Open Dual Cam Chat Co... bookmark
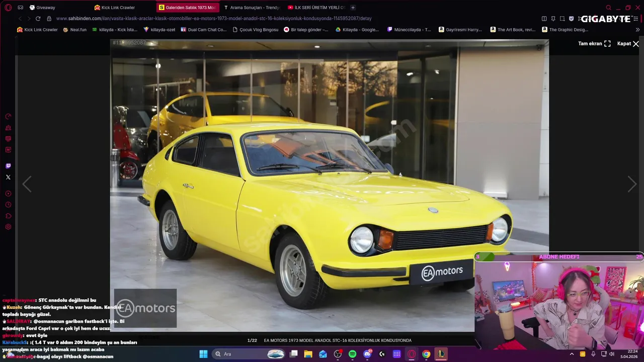This screenshot has width=644, height=362. pos(203,30)
